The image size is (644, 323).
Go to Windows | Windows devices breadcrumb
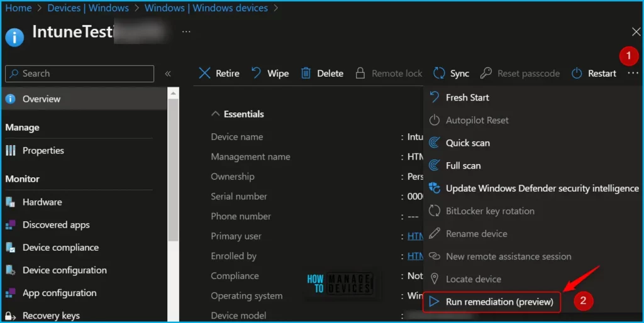click(x=206, y=8)
